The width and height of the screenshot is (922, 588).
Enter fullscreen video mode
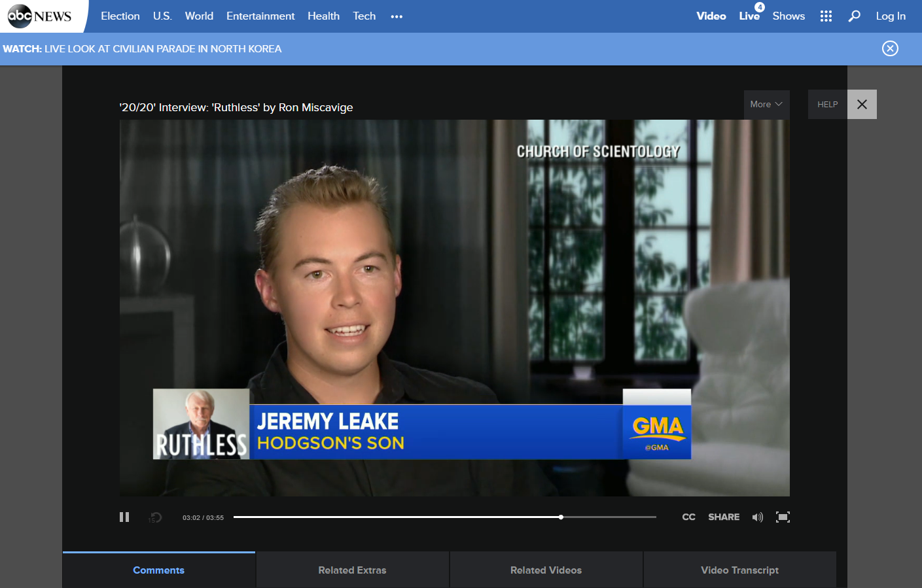tap(783, 517)
